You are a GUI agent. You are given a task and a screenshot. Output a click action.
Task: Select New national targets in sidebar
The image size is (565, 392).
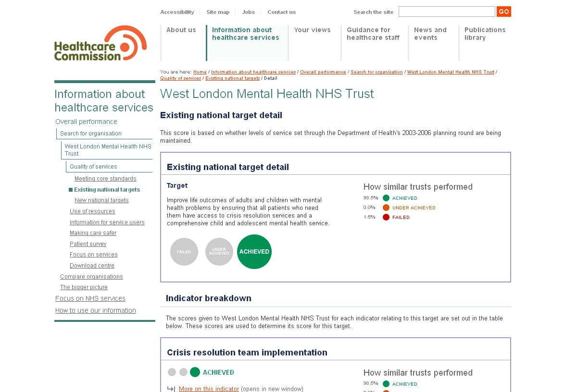coord(101,200)
